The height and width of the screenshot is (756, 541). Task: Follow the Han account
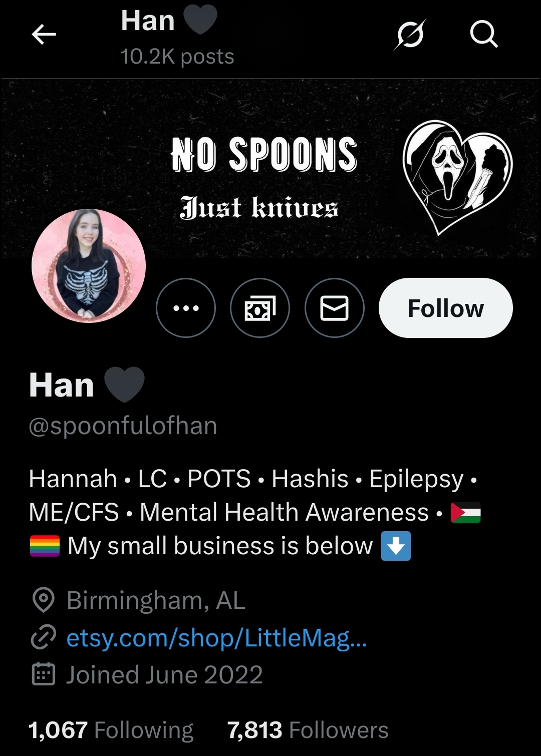pyautogui.click(x=446, y=308)
